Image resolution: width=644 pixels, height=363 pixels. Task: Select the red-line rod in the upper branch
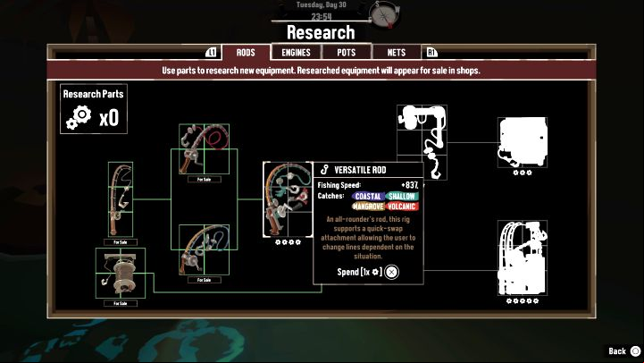[205, 149]
